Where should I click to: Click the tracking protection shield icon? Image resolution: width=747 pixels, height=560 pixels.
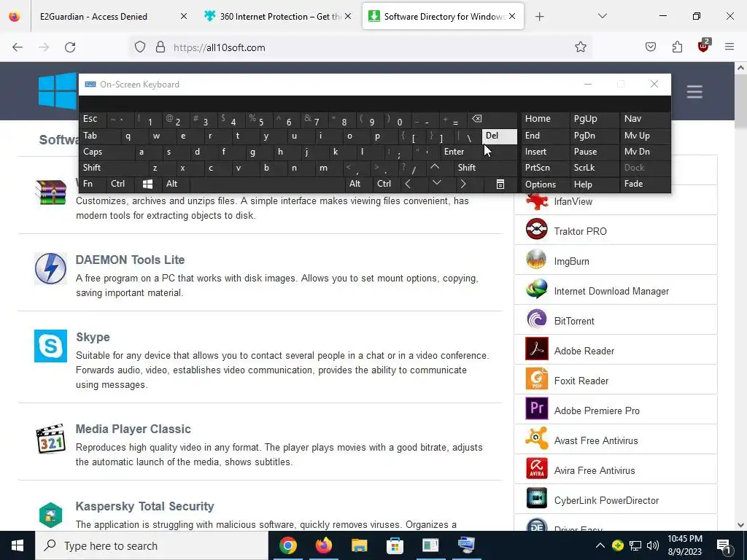click(140, 47)
